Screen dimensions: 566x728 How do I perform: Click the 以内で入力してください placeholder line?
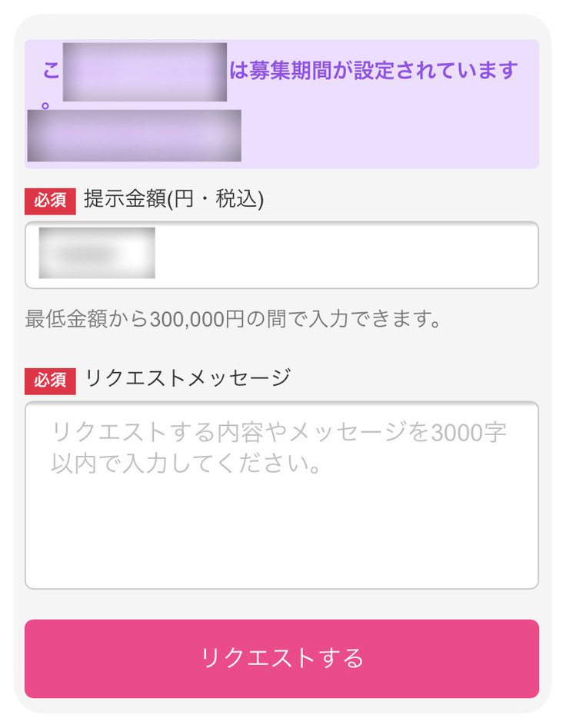click(186, 465)
